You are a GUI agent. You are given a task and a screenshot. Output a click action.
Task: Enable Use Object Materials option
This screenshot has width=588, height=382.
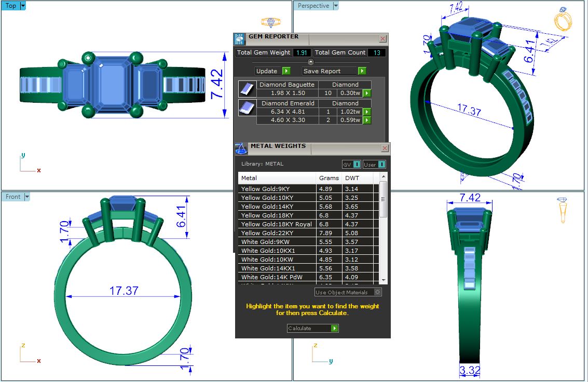377,292
